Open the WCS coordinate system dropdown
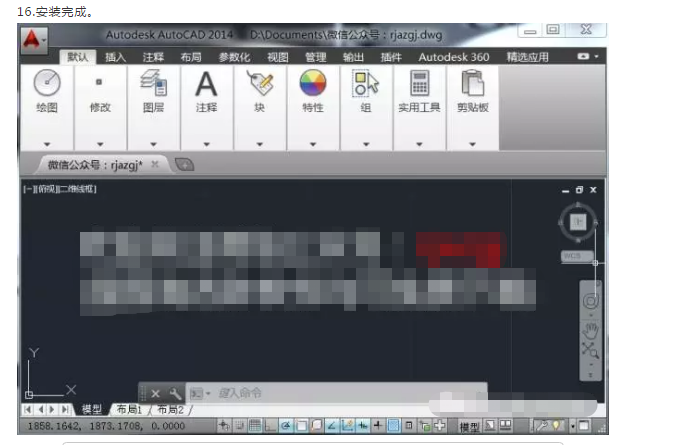This screenshot has width=689, height=445. (x=577, y=256)
